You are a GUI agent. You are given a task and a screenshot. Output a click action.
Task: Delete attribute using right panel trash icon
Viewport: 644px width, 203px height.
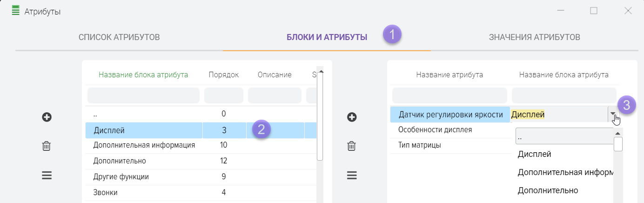352,146
